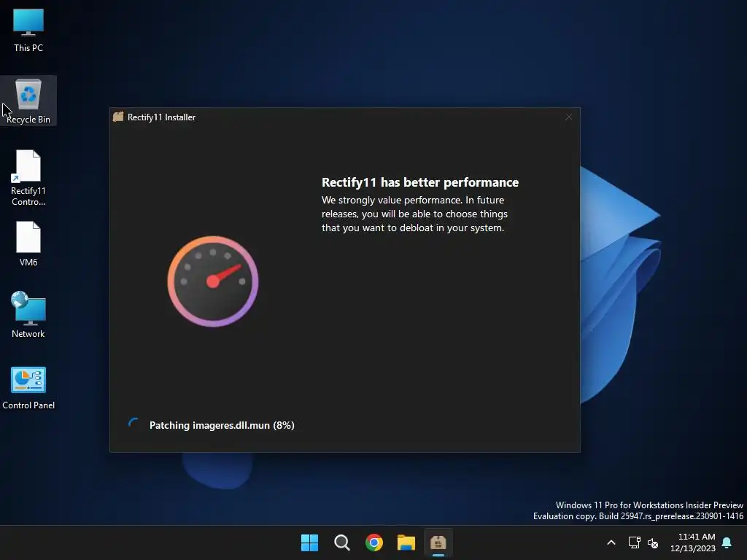Select the Rectify11 Control Center shortcut

pos(28,177)
